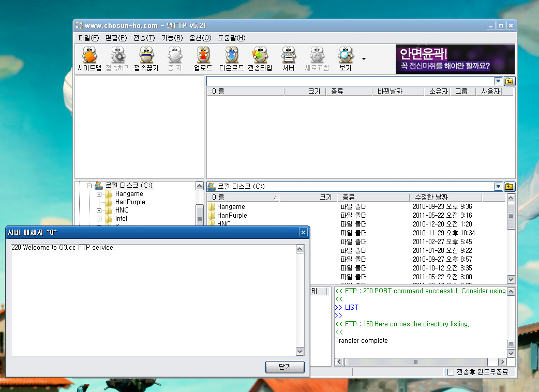Go up a folder in local pane
Screen dimensions: 539x392
(x=509, y=187)
